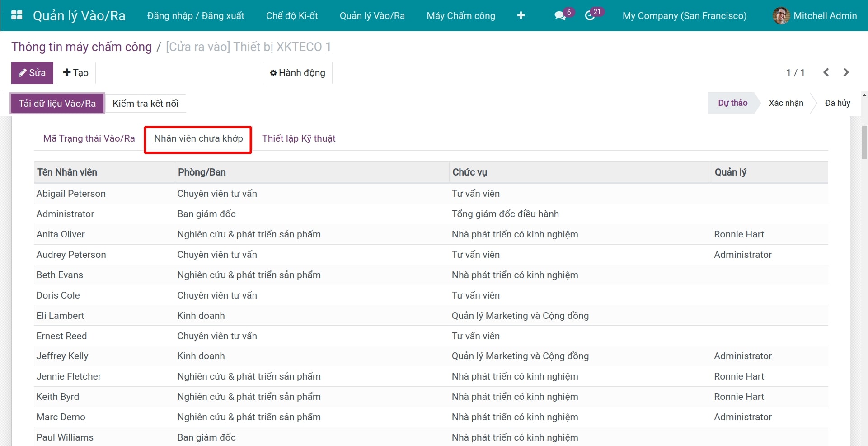This screenshot has height=446, width=868.
Task: Open the apps grid home menu icon
Action: [17, 15]
